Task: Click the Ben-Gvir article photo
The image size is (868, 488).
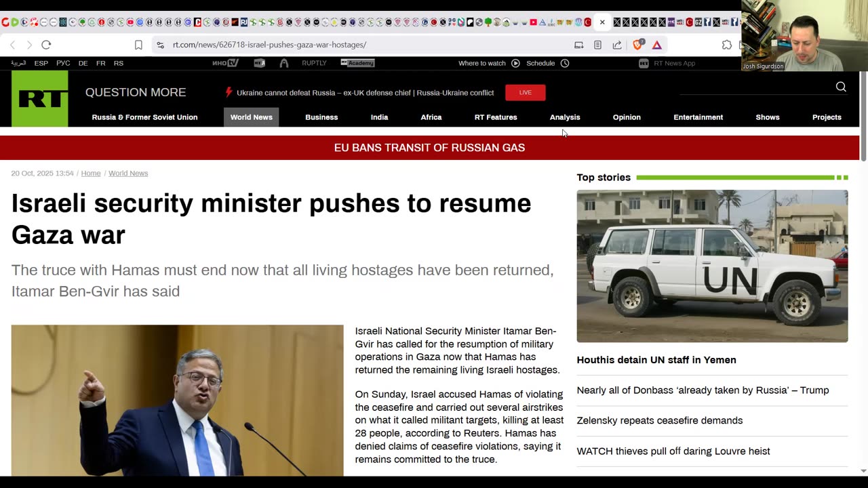Action: 178,401
